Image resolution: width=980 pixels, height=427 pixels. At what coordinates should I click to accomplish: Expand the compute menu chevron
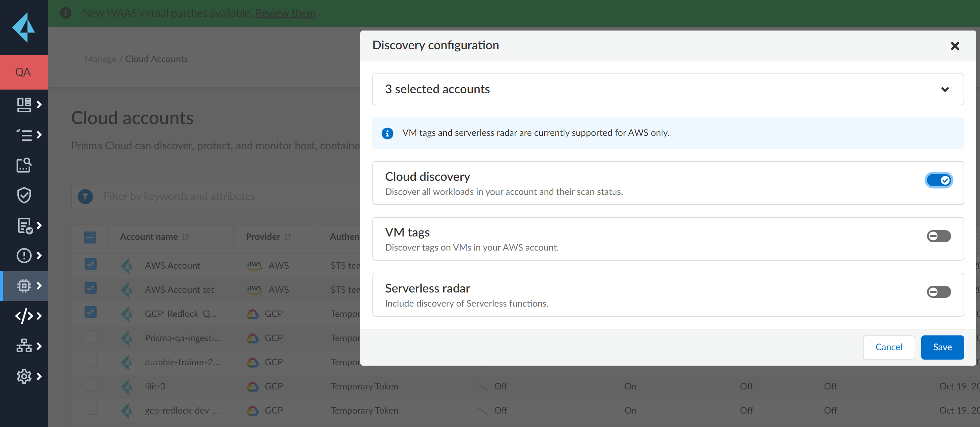[x=39, y=285]
